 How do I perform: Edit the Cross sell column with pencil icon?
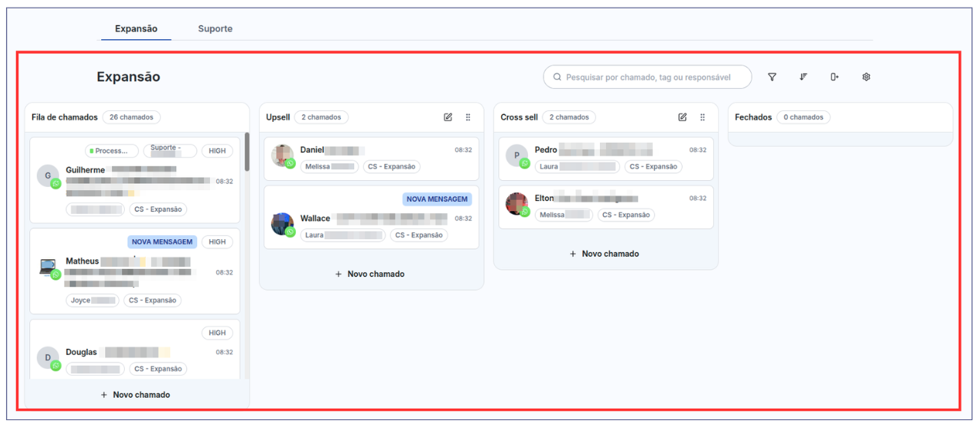coord(682,117)
